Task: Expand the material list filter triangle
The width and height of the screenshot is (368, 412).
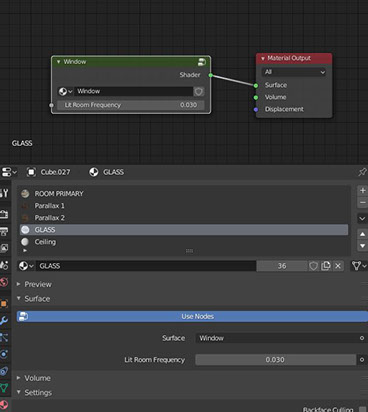Action: pyautogui.click(x=25, y=250)
